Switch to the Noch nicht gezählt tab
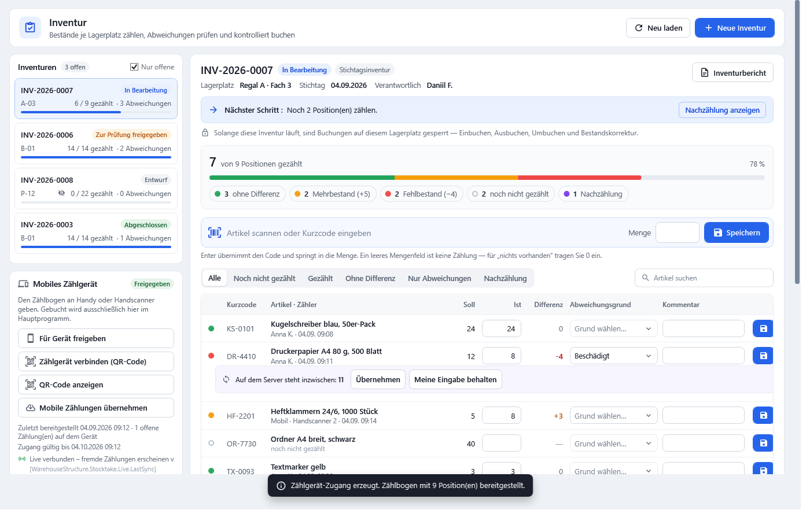810x532 pixels. pyautogui.click(x=264, y=278)
